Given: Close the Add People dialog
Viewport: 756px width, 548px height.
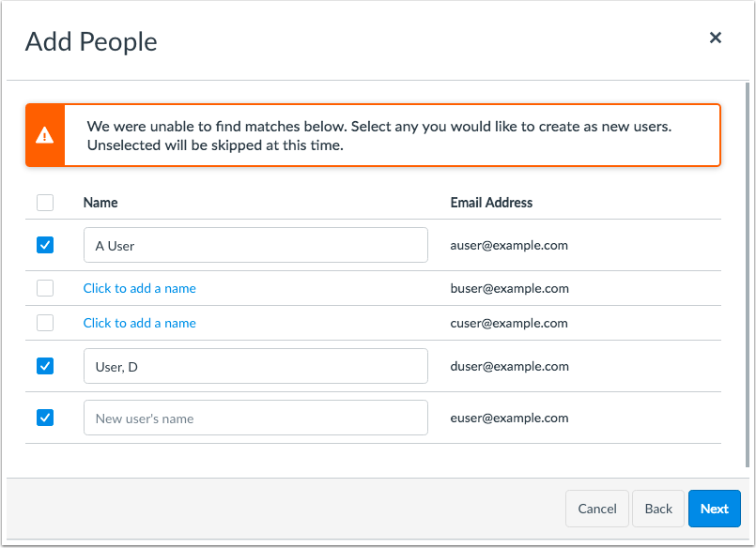Looking at the screenshot, I should point(715,38).
